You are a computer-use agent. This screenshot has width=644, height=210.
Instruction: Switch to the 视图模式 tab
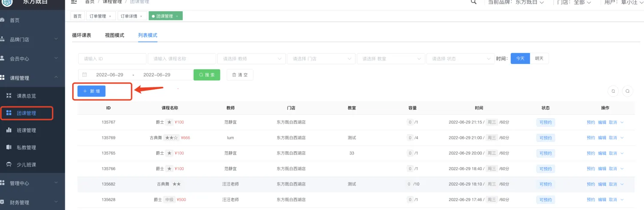(x=115, y=35)
